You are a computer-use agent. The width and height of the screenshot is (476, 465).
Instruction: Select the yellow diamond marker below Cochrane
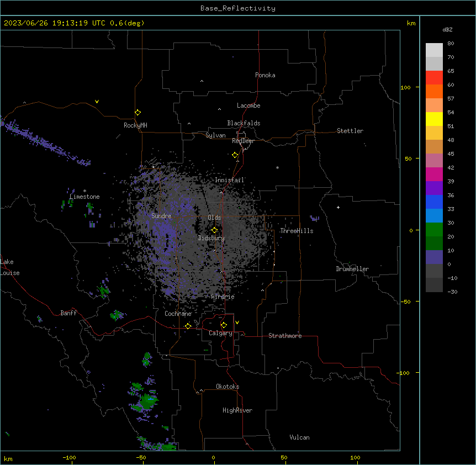point(188,326)
